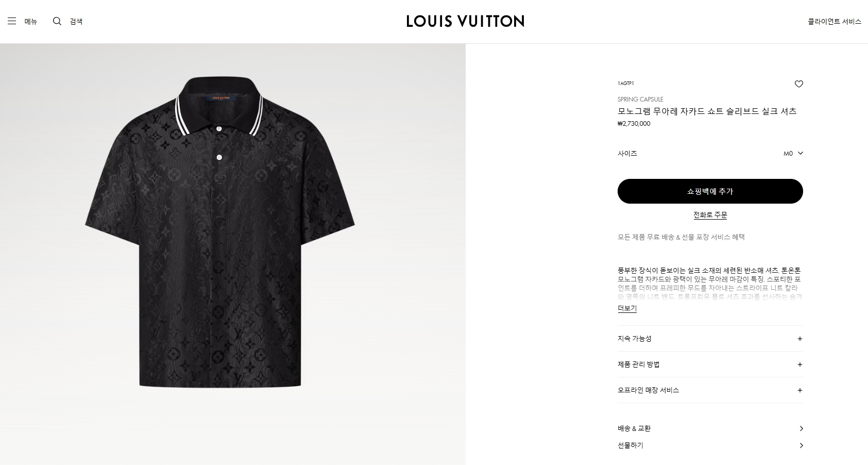Screen dimensions: 868x465
Task: Click the black monogram shirt product image
Action: (x=220, y=232)
